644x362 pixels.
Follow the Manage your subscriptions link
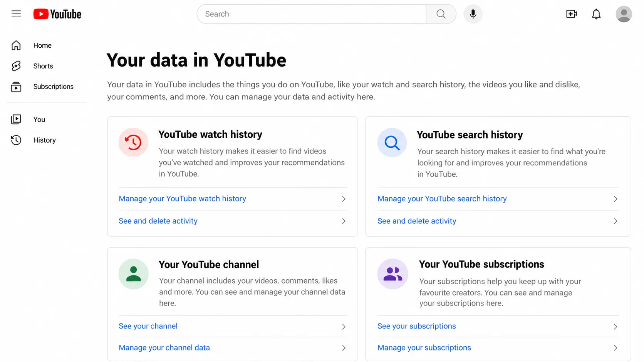(x=424, y=348)
